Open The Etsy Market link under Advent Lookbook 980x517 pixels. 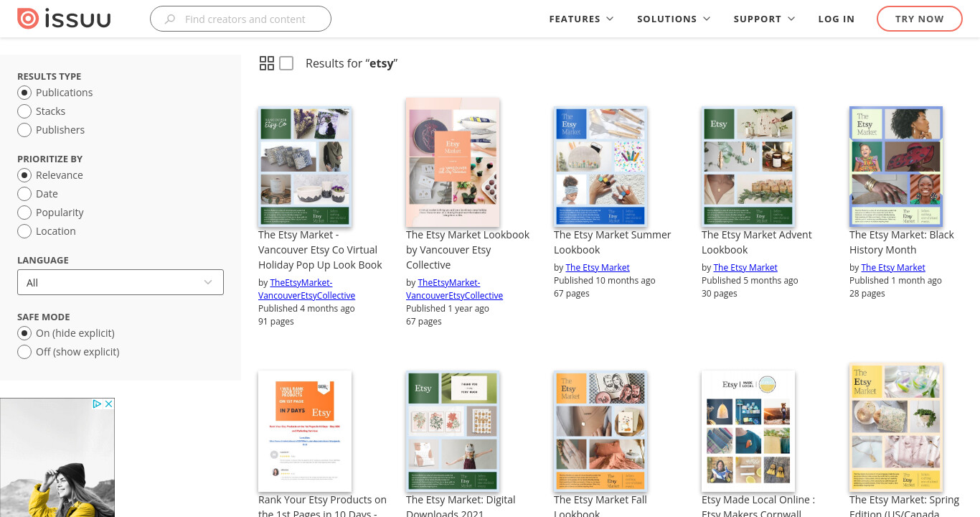pyautogui.click(x=745, y=268)
